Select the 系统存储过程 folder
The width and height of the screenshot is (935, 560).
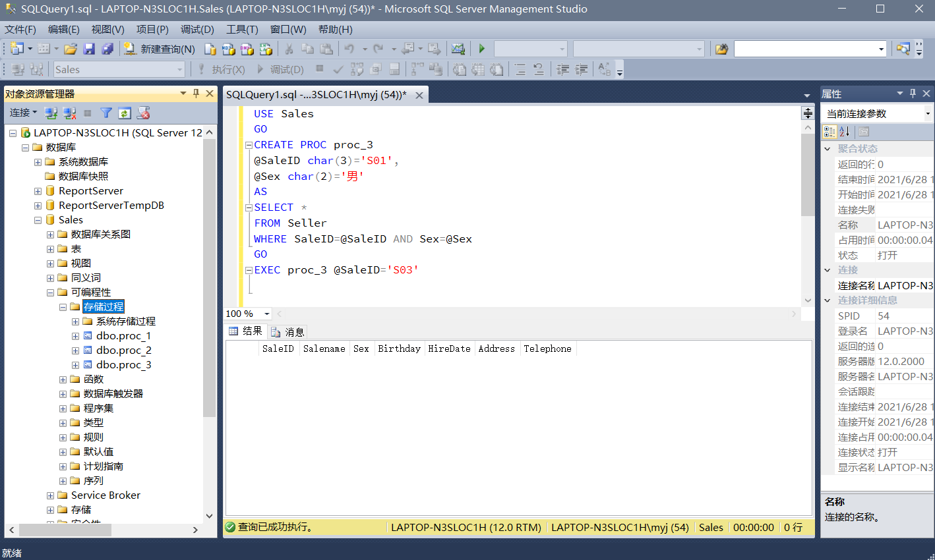[x=126, y=322]
